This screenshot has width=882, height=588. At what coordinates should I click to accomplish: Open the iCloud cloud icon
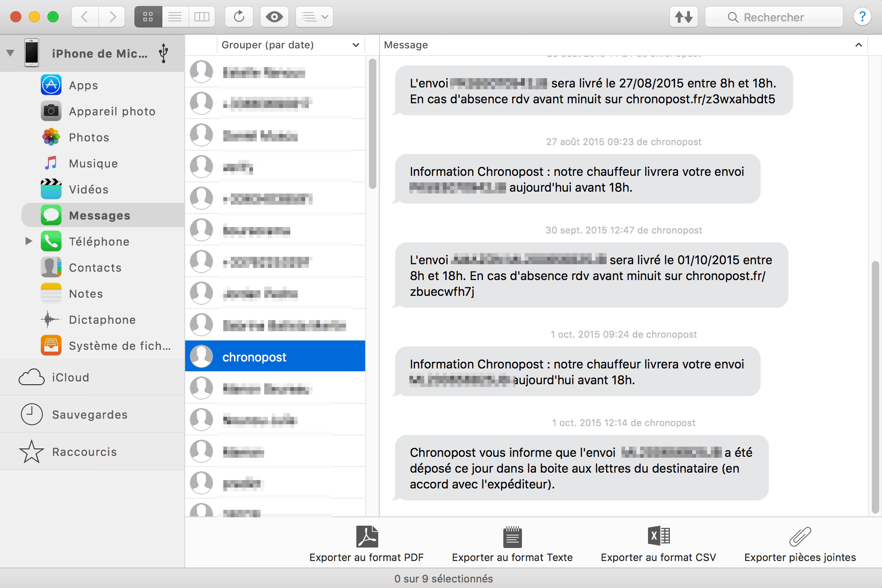[x=32, y=377]
